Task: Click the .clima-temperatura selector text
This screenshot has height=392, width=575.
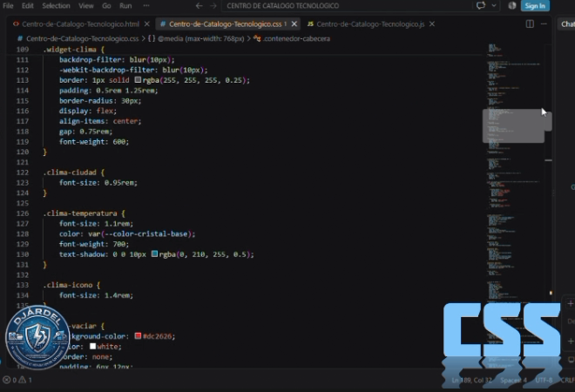Action: [x=80, y=213]
